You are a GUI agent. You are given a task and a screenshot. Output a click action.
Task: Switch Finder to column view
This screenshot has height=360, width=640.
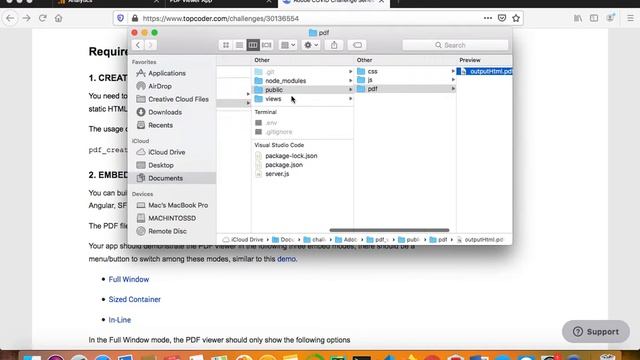[x=253, y=45]
